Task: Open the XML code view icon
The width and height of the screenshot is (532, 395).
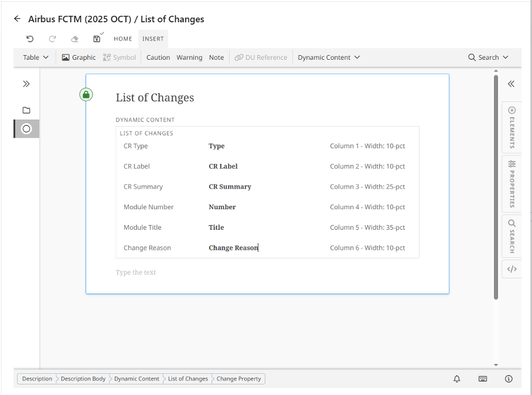Action: [x=512, y=269]
